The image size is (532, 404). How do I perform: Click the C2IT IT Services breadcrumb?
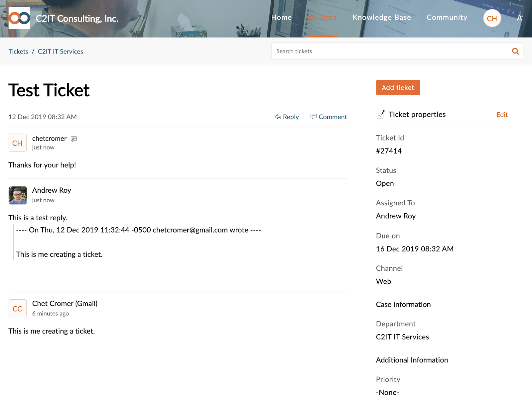tap(61, 51)
